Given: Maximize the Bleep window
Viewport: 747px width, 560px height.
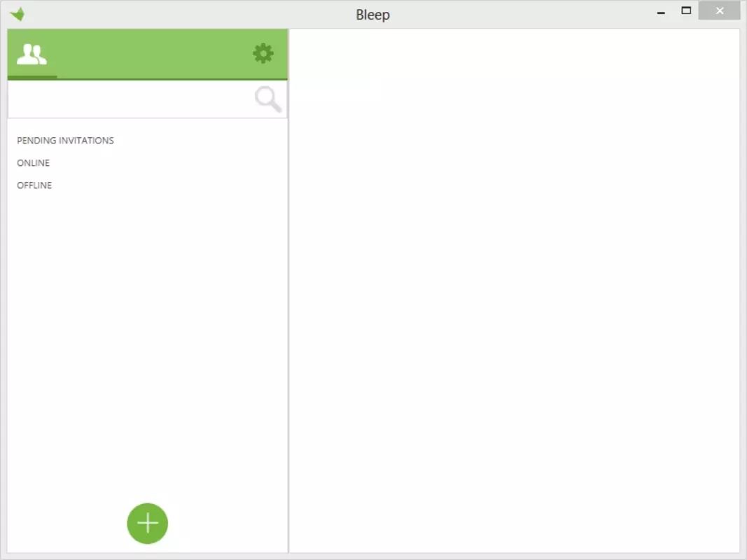Looking at the screenshot, I should [686, 11].
